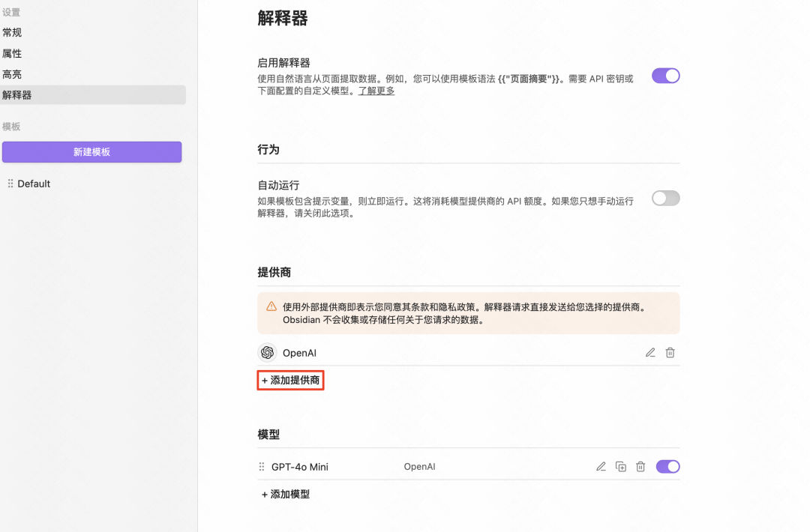Click the warning triangle icon
This screenshot has height=532, width=810.
(271, 306)
